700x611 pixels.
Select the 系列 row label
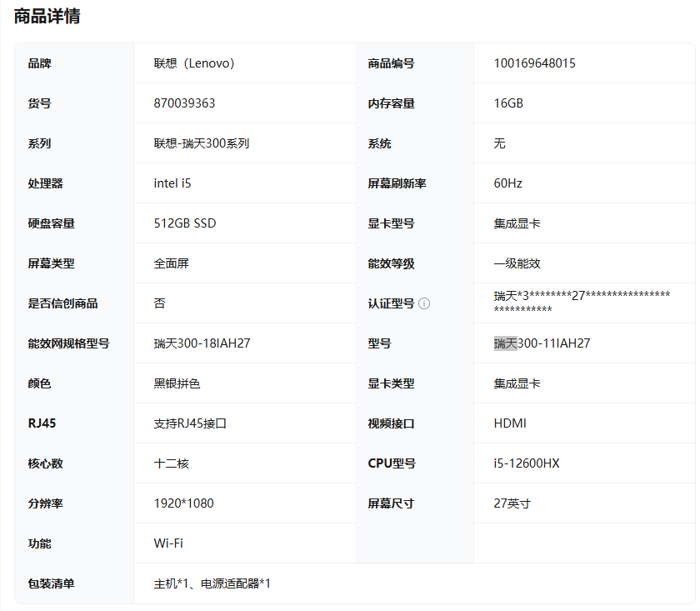tap(39, 143)
